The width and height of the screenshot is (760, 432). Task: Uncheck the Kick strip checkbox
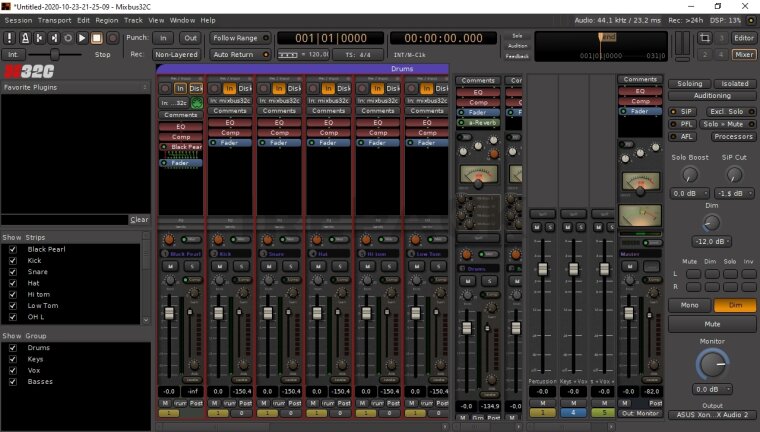tap(12, 260)
